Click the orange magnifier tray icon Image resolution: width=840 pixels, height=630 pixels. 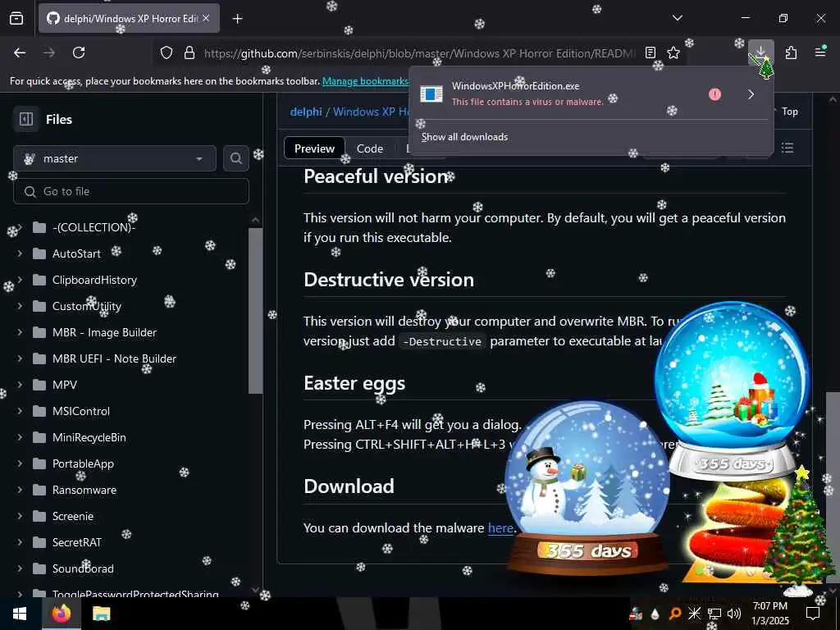point(674,614)
